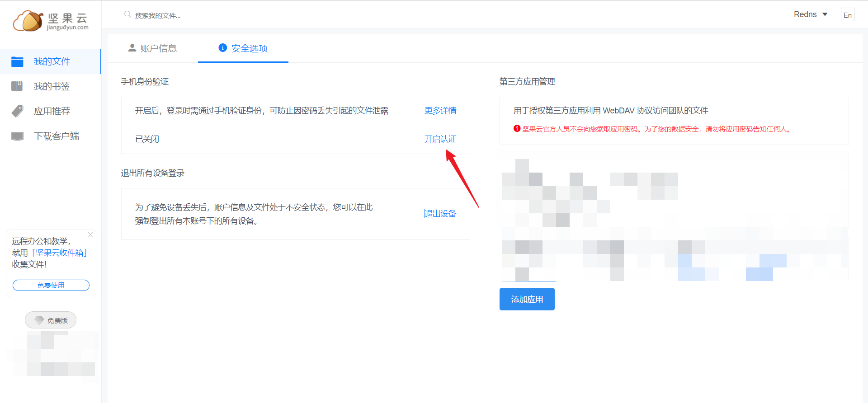
Task: Click the 退出设备 link
Action: (x=440, y=214)
